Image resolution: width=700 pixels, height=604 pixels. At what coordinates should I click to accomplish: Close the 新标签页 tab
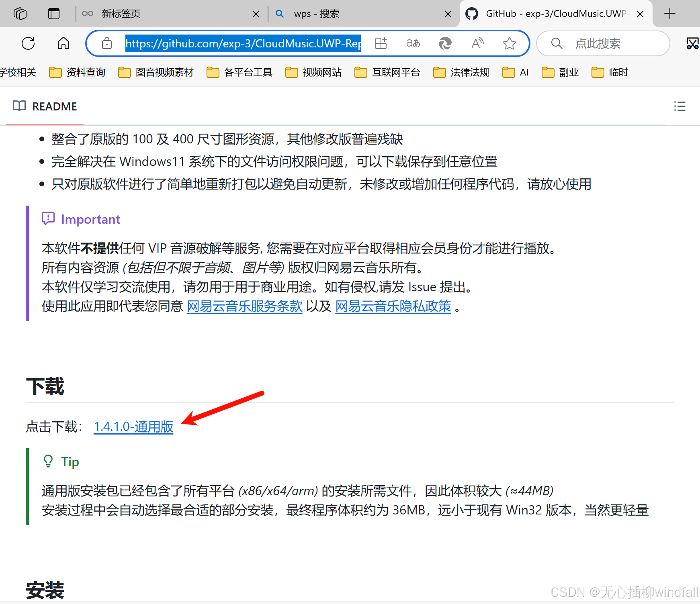pos(256,14)
